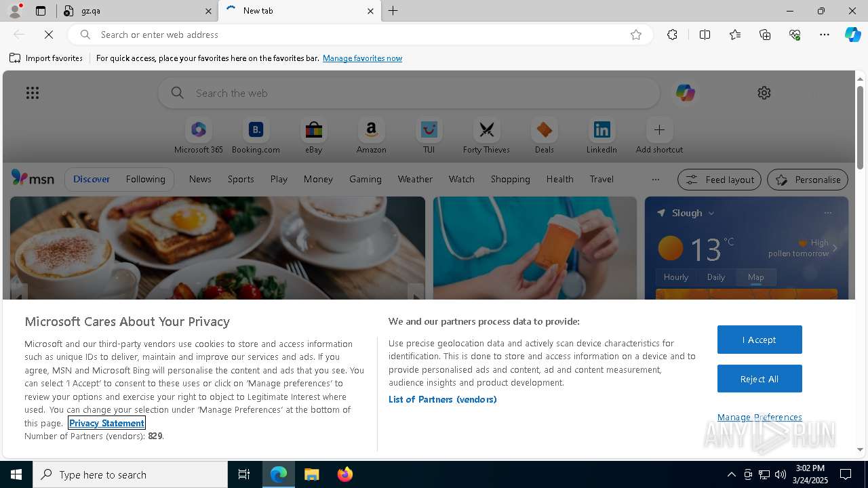The width and height of the screenshot is (868, 488).
Task: Open Edge Settings and more menu
Action: pos(825,35)
